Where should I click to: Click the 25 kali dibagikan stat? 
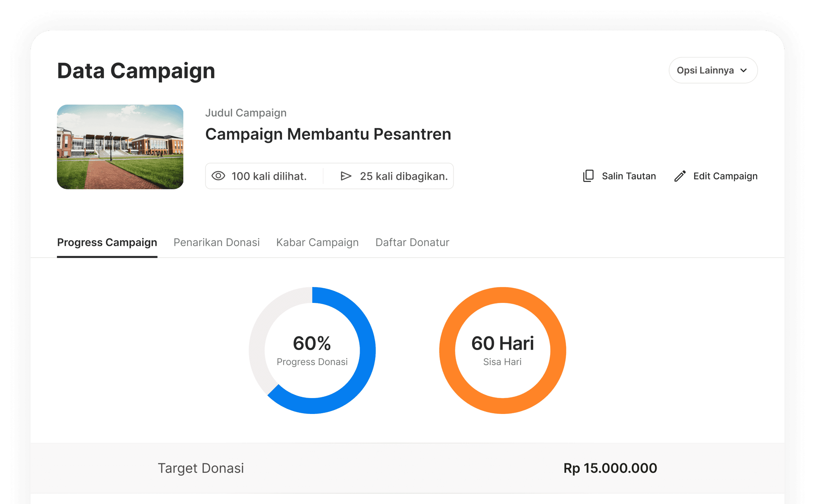click(403, 176)
